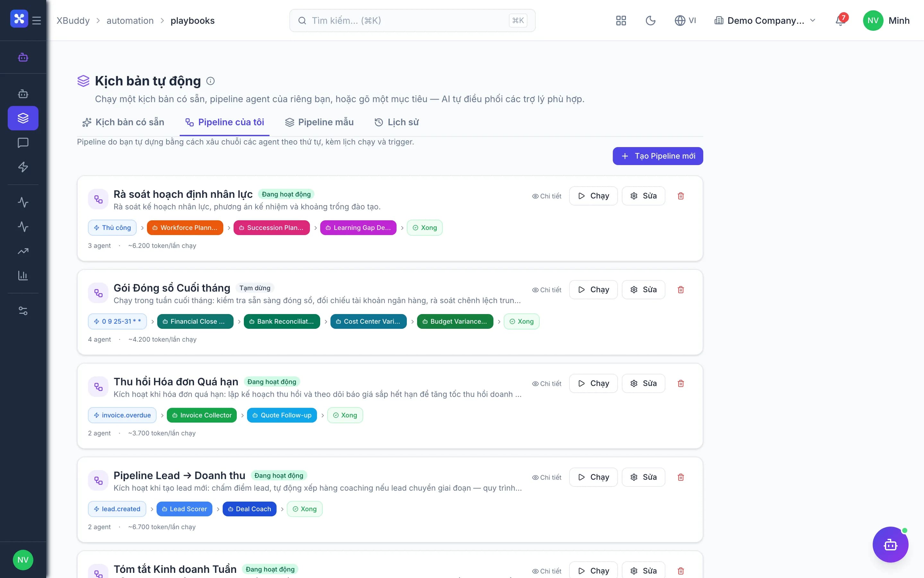Open the Minh user profile menu
The image size is (924, 578).
click(x=886, y=21)
